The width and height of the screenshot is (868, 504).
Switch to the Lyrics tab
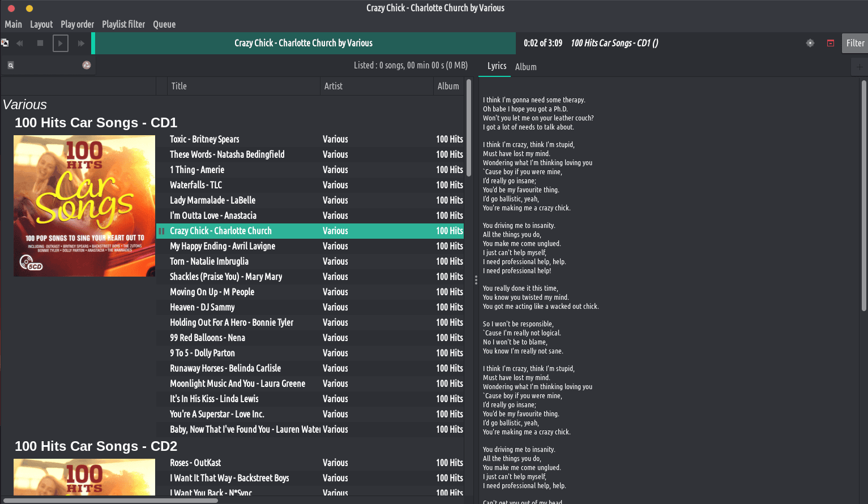pos(497,66)
